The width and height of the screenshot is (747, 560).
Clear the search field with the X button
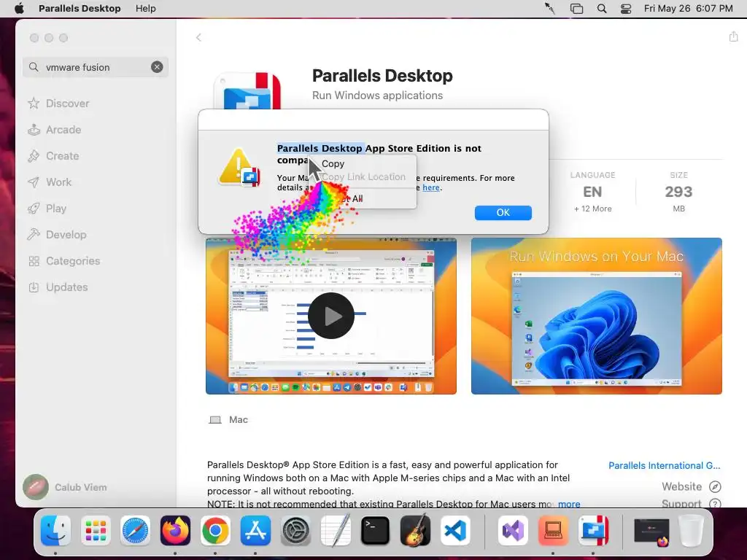(157, 67)
